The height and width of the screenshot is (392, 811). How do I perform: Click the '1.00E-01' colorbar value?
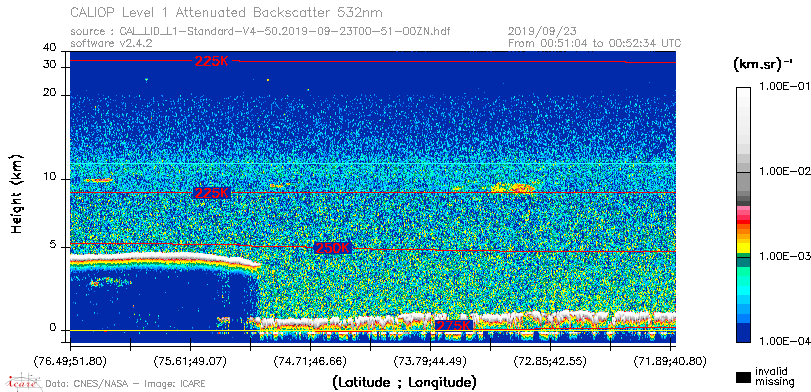pos(784,86)
